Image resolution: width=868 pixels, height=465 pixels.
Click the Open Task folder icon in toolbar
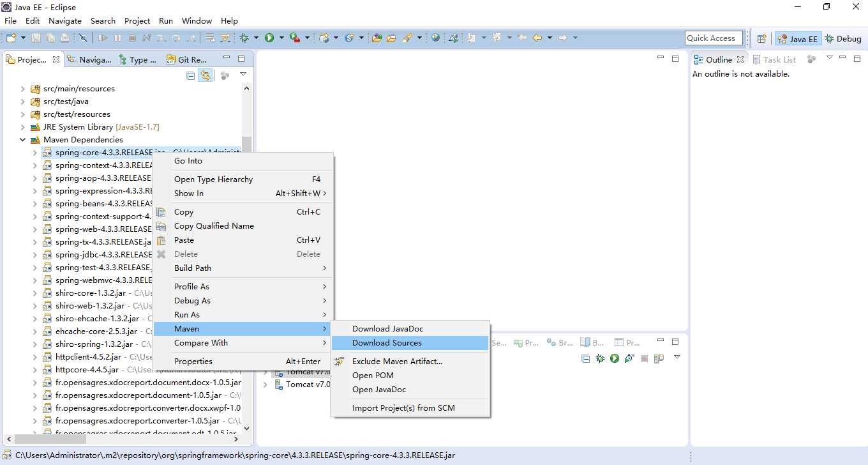[391, 38]
